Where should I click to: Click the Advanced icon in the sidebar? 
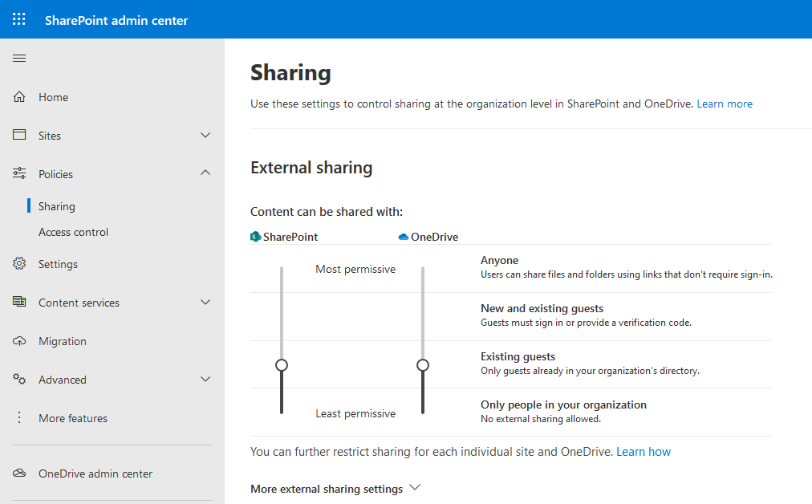coord(18,379)
